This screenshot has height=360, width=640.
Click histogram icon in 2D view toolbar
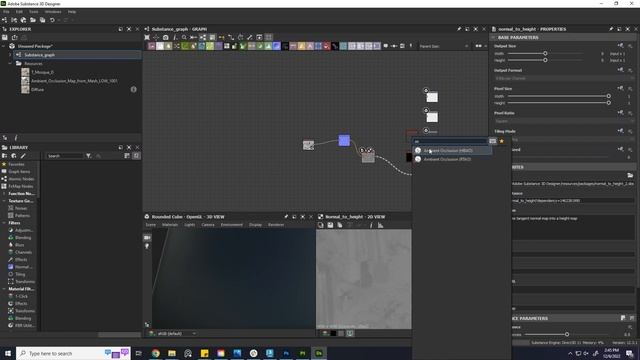[x=380, y=225]
